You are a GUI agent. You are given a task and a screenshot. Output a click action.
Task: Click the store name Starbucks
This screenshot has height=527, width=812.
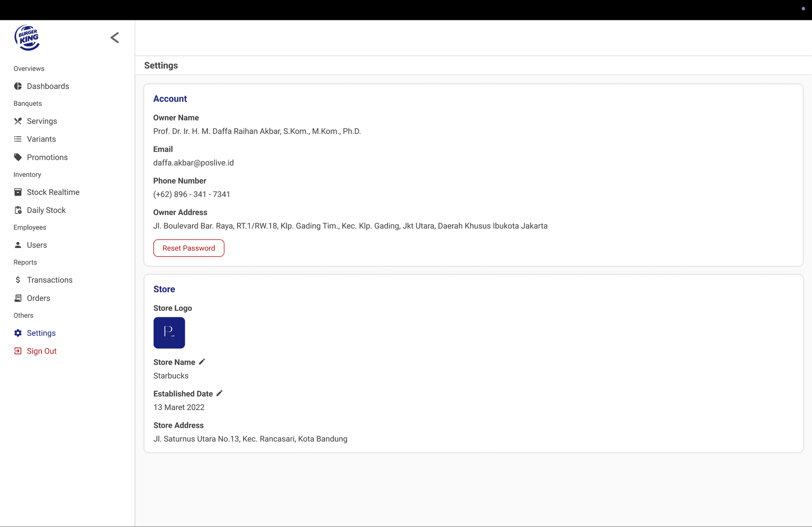[171, 376]
